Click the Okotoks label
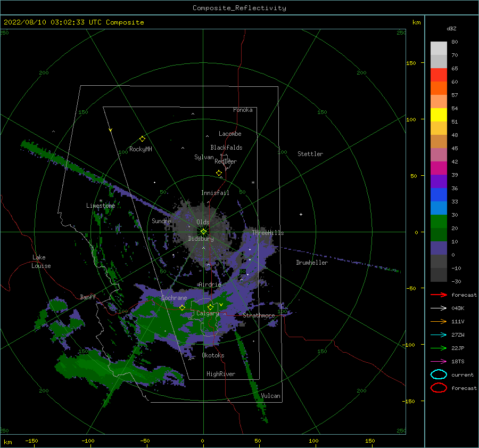This screenshot has width=479, height=448. [213, 355]
